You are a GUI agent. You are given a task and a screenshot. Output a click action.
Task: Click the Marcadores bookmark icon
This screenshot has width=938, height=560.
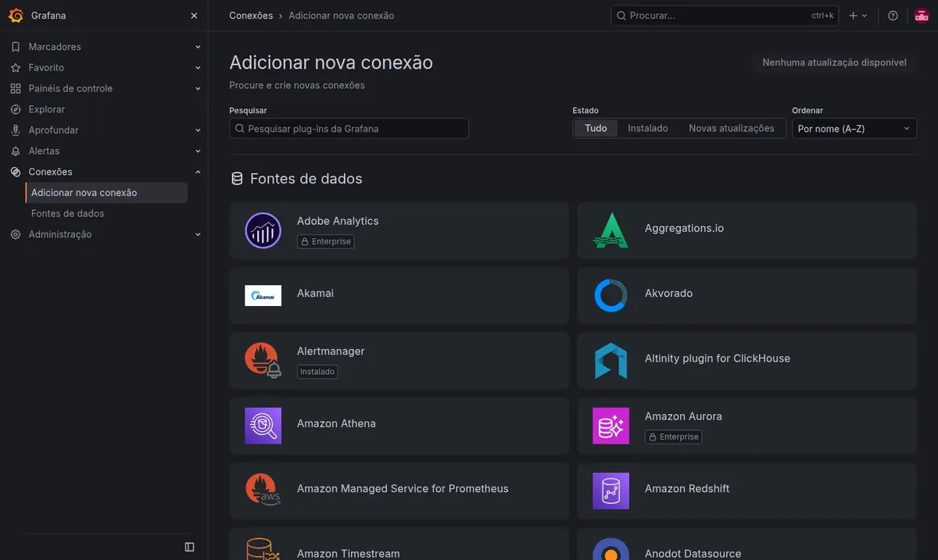point(16,47)
